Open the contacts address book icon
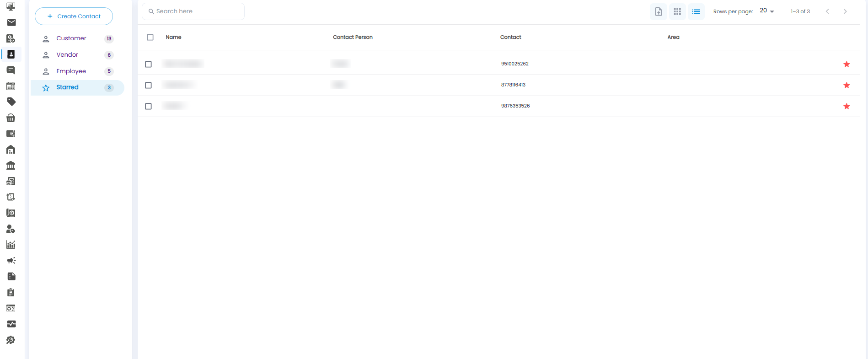Viewport: 868px width, 359px height. pyautogui.click(x=11, y=54)
